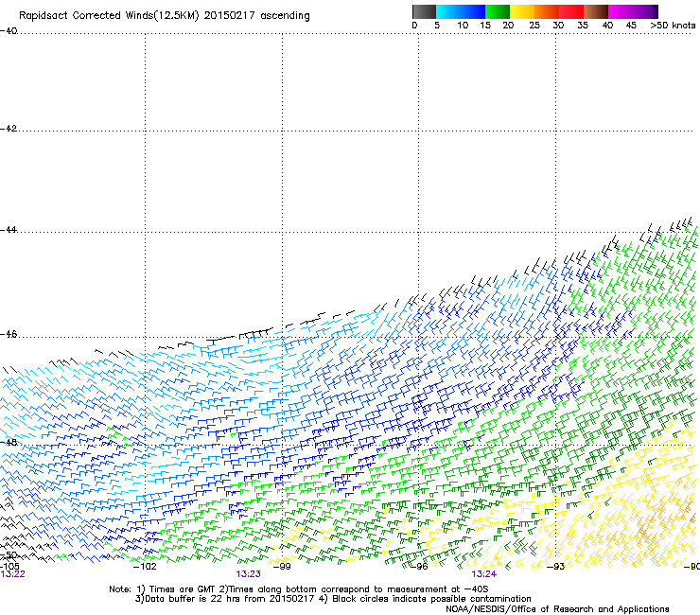700x615 pixels.
Task: Click the chart title 'Rapidscat Corrected Winds(12.5KM)'
Action: [x=109, y=16]
